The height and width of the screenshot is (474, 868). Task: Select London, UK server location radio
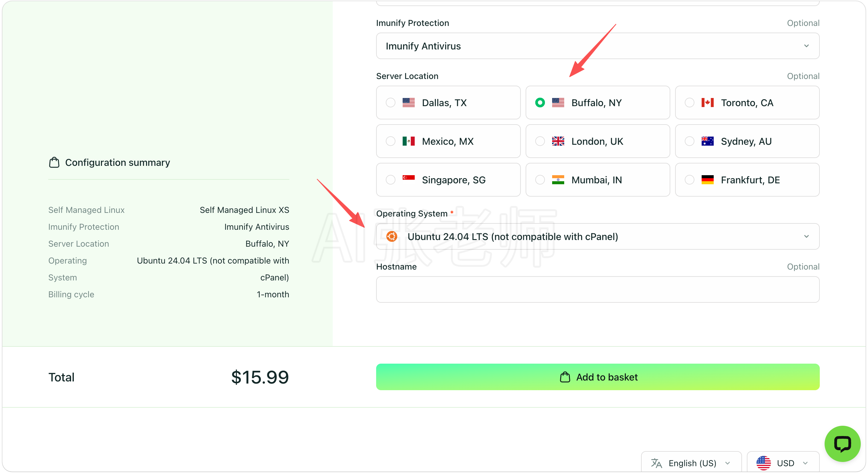tap(540, 141)
